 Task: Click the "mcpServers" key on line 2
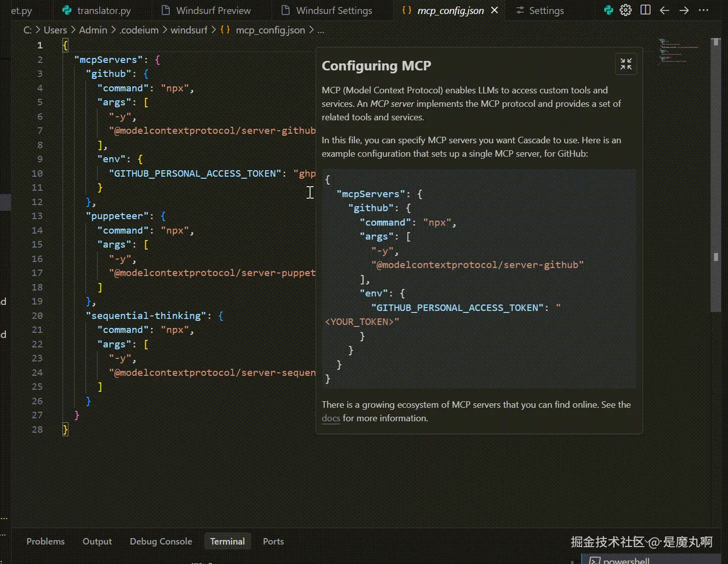click(x=108, y=59)
